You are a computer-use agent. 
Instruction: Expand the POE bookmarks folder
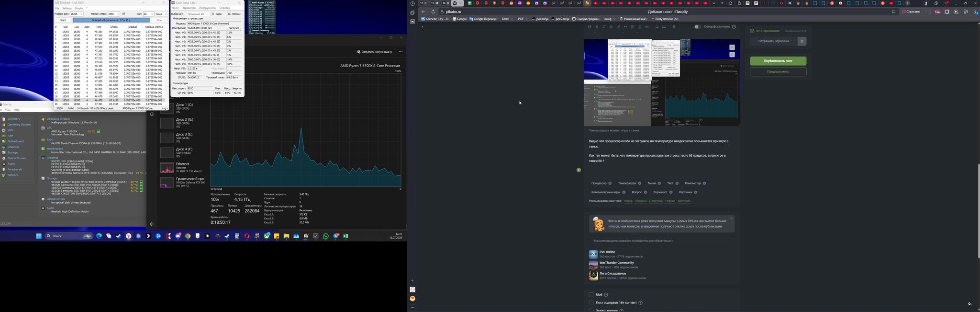(x=523, y=19)
